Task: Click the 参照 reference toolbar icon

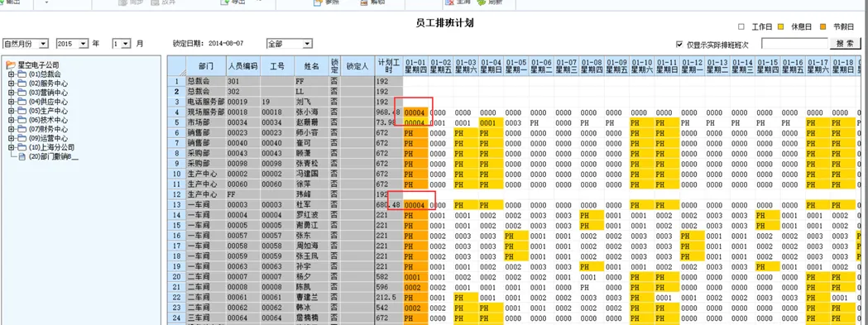Action: click(317, 2)
